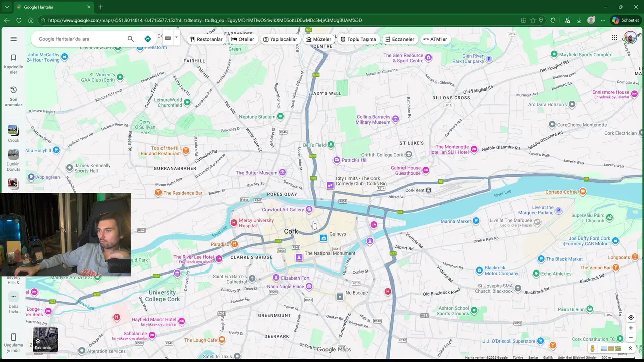Viewport: 644px width, 362px height.
Task: Click the Crawford Art Gallery pin
Action: pyautogui.click(x=309, y=209)
